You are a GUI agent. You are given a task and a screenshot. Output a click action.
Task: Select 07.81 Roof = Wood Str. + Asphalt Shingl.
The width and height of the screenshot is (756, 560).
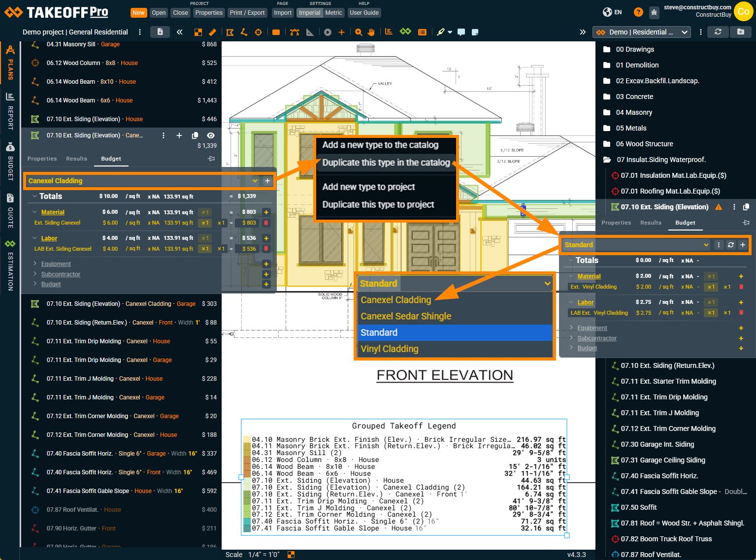[x=682, y=523]
